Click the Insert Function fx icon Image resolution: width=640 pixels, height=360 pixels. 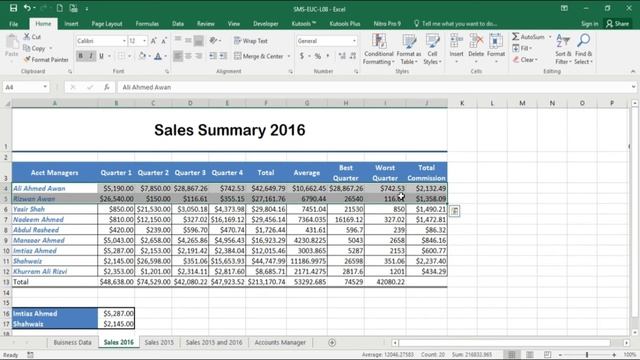pyautogui.click(x=107, y=87)
